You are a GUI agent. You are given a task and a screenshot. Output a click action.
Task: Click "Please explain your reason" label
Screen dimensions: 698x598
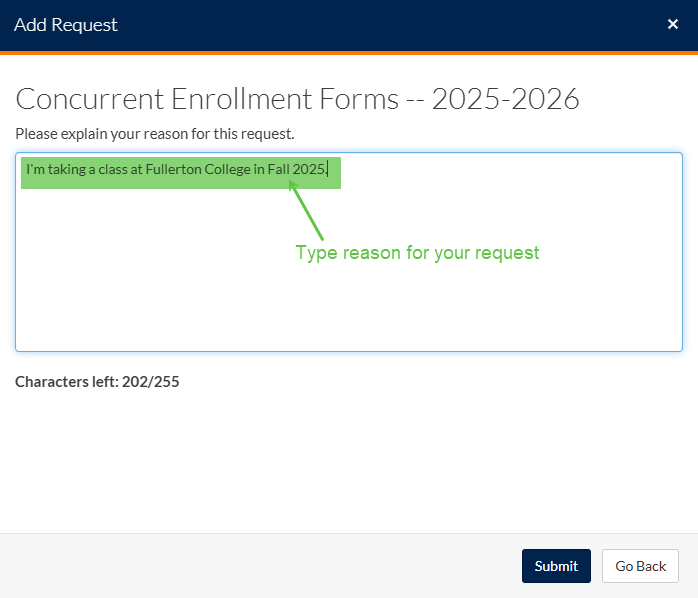tap(155, 133)
